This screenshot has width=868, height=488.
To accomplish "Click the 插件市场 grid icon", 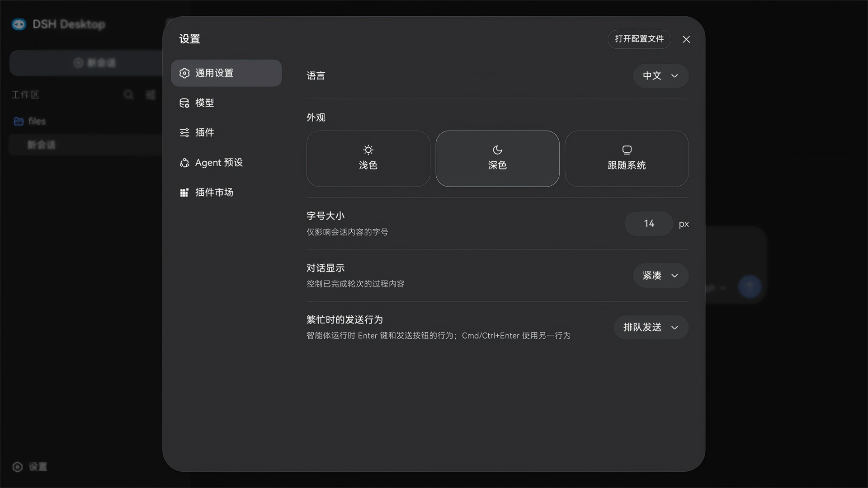I will click(184, 193).
